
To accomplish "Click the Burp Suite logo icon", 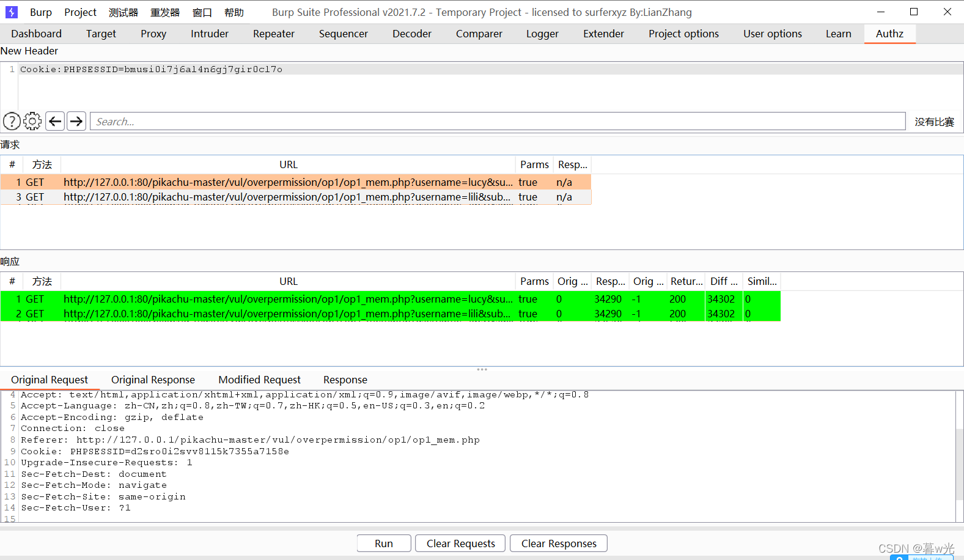I will [x=12, y=12].
